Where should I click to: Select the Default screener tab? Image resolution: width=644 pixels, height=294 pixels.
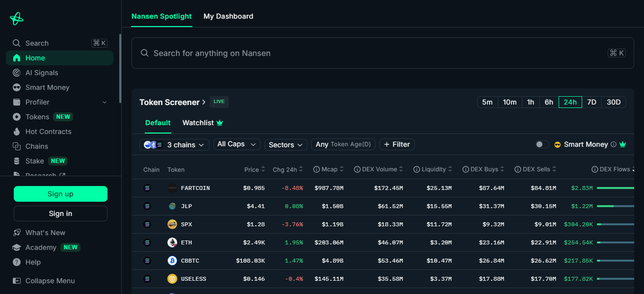[x=158, y=123]
